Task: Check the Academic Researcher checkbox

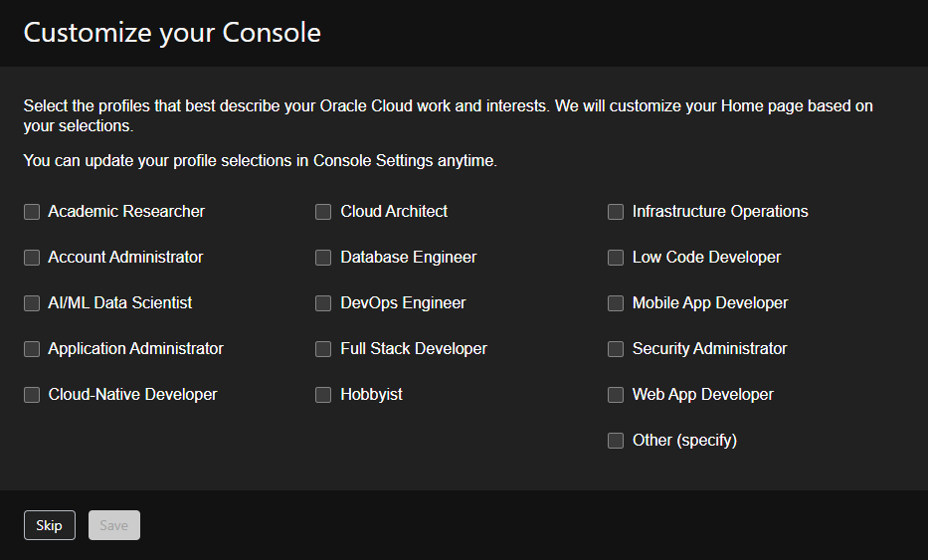Action: point(32,212)
